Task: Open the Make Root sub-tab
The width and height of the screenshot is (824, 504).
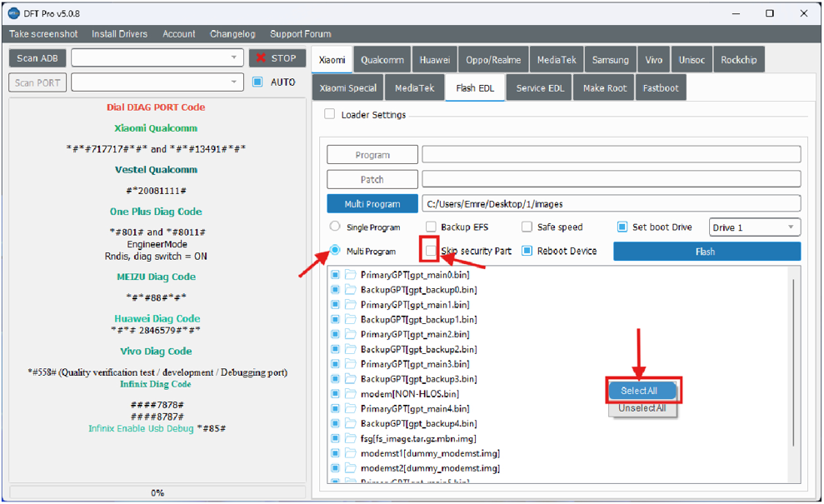Action: (x=604, y=87)
